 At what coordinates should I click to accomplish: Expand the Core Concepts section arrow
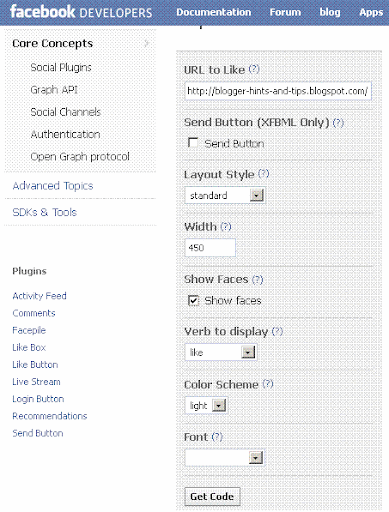[x=146, y=43]
